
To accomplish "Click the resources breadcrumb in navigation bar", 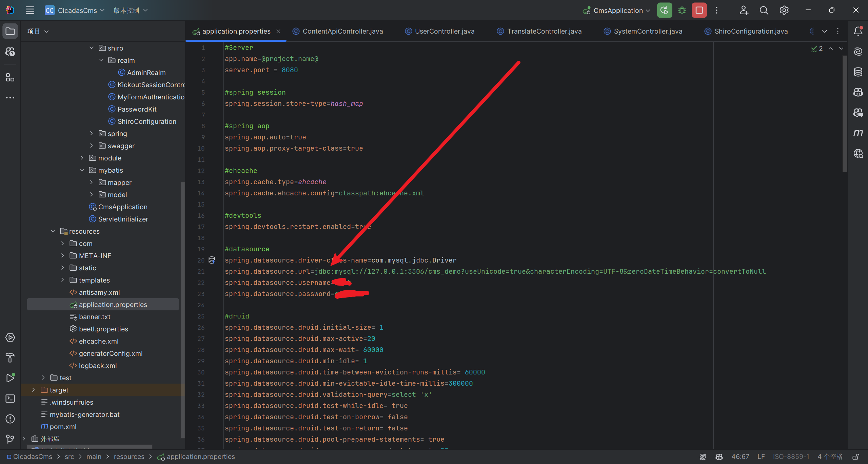I will tap(129, 457).
